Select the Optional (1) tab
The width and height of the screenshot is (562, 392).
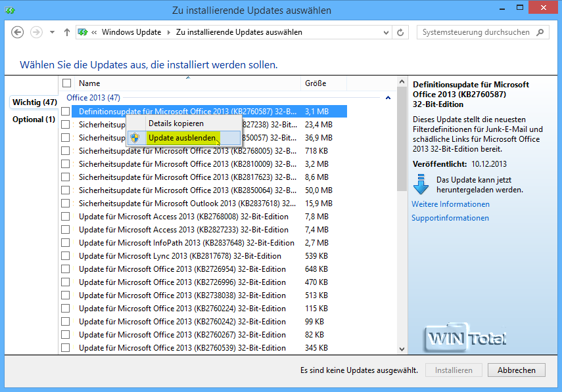(x=34, y=120)
